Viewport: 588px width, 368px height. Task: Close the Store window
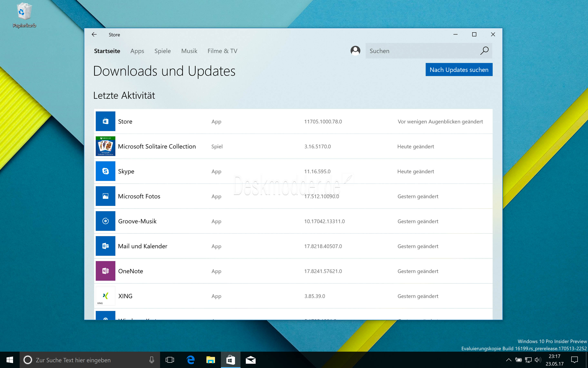click(x=493, y=34)
